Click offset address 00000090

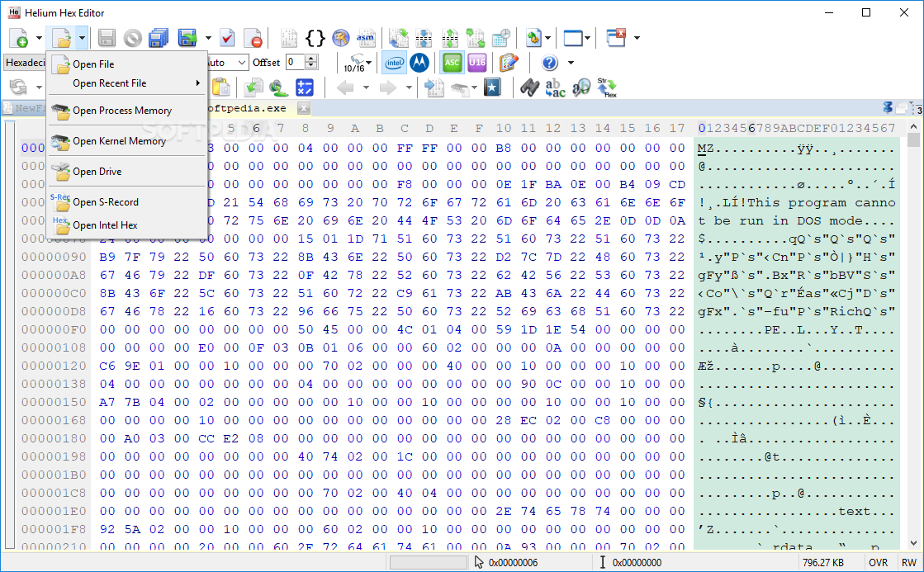pos(54,257)
